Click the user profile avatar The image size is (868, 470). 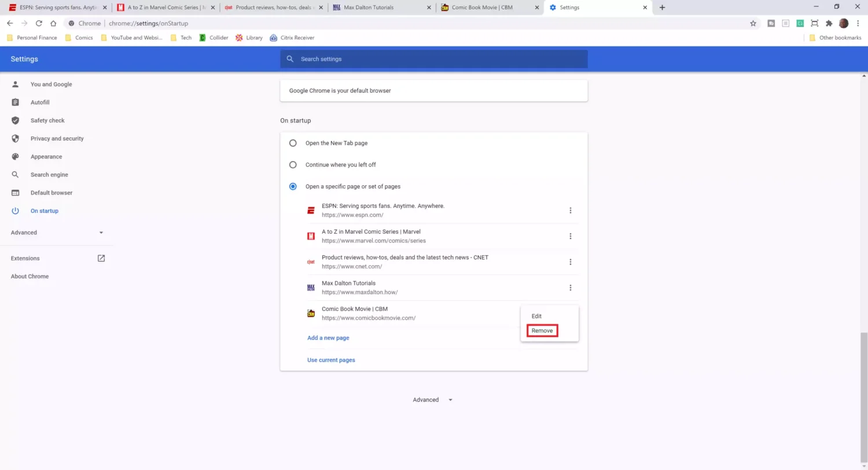pos(844,23)
